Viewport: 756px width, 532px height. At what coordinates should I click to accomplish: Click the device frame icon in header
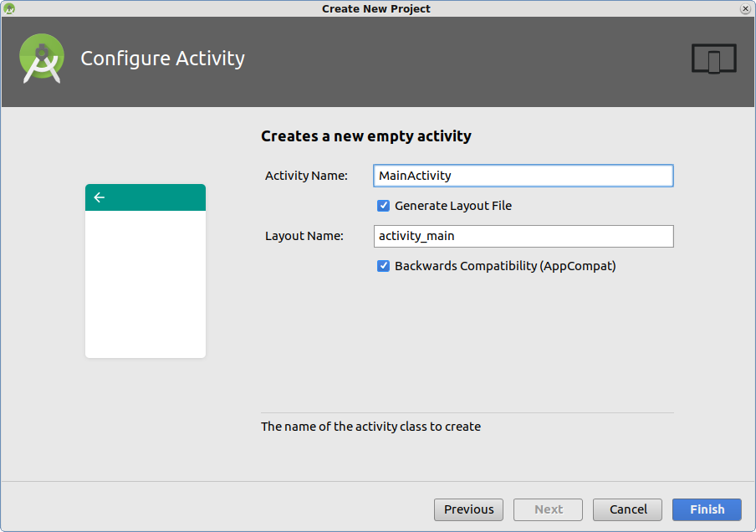pyautogui.click(x=713, y=58)
